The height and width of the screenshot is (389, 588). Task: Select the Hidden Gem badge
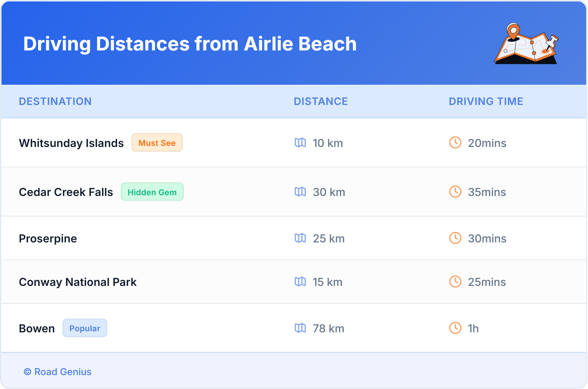click(152, 192)
